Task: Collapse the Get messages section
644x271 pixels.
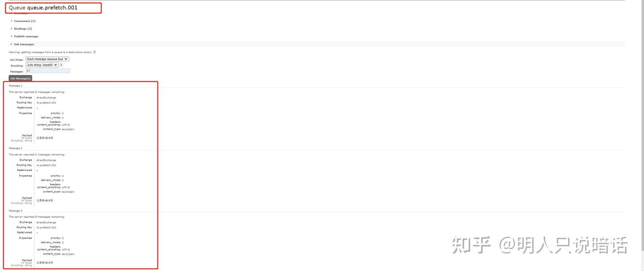Action: point(24,44)
